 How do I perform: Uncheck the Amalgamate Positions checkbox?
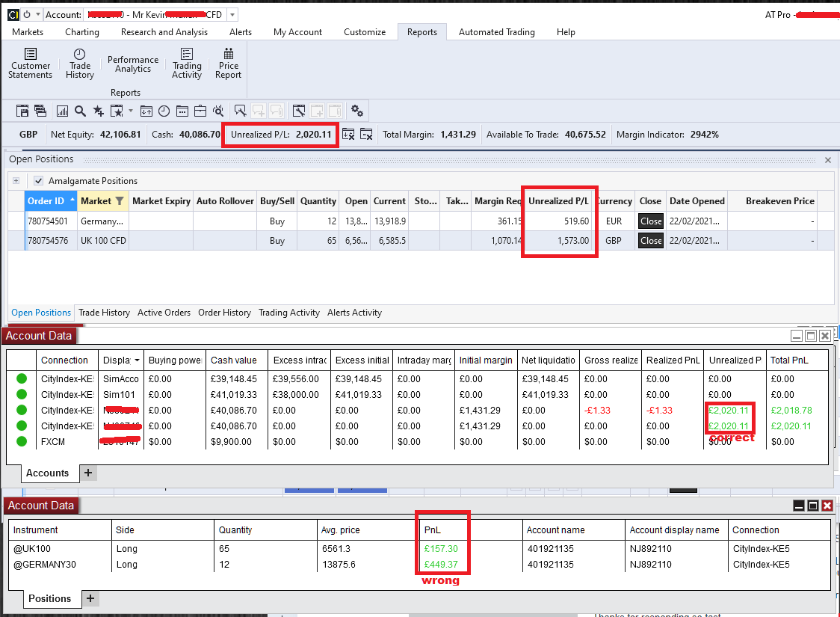[x=39, y=181]
